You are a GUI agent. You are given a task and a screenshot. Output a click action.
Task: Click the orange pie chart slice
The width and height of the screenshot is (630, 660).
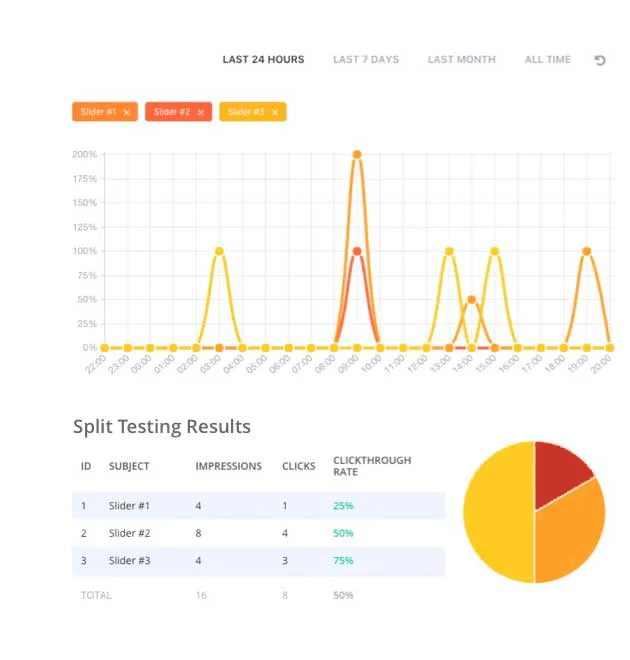tap(570, 530)
